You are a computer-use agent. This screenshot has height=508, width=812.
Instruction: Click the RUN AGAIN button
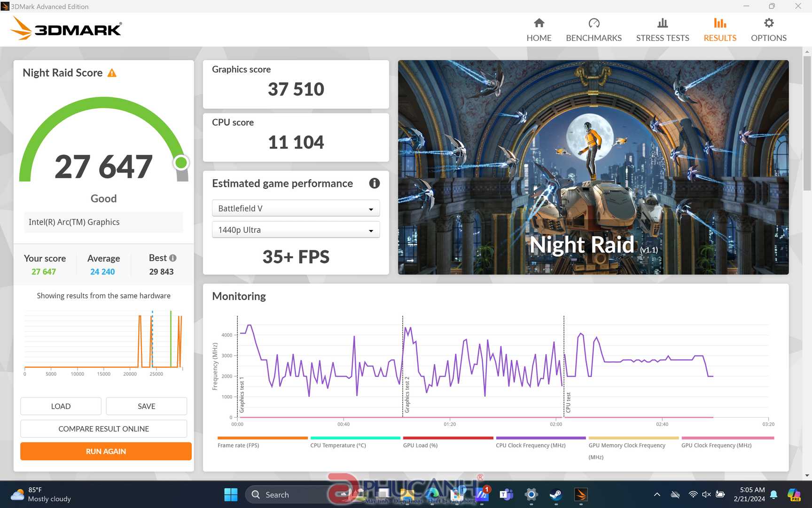106,451
